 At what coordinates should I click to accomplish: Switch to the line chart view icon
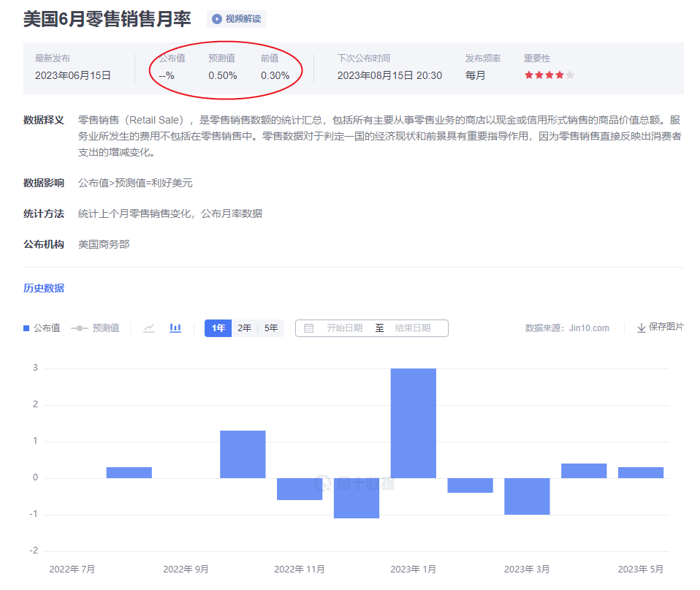click(x=149, y=328)
